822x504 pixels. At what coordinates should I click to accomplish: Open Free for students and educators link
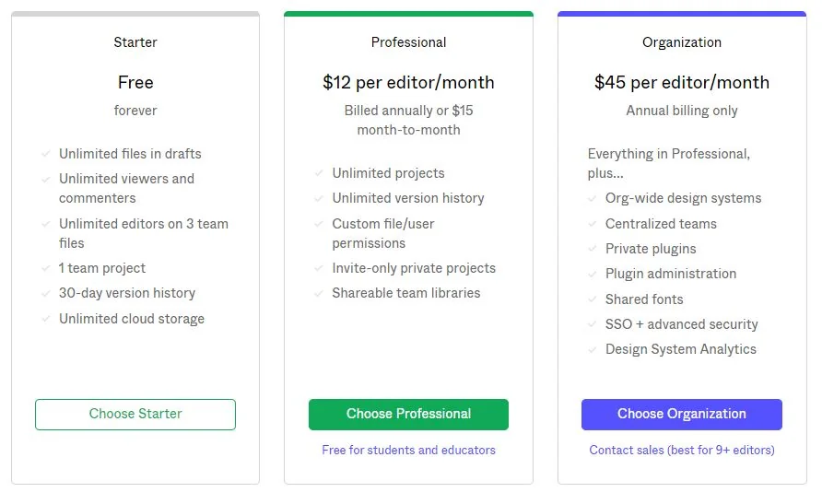(x=408, y=451)
